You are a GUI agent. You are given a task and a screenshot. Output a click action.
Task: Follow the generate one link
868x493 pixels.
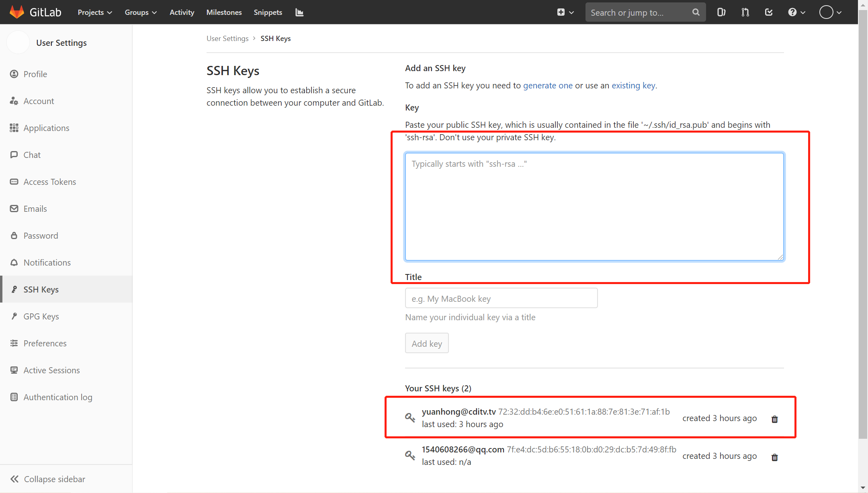[x=548, y=85]
